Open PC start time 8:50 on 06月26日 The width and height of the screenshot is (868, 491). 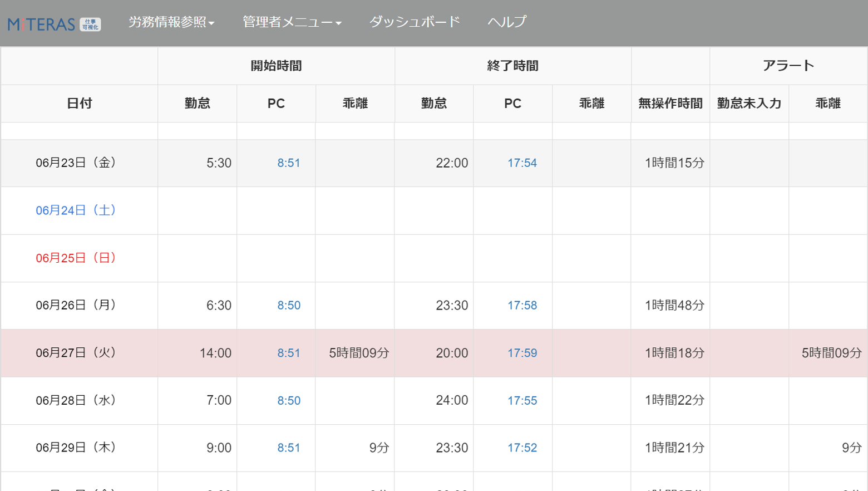289,306
